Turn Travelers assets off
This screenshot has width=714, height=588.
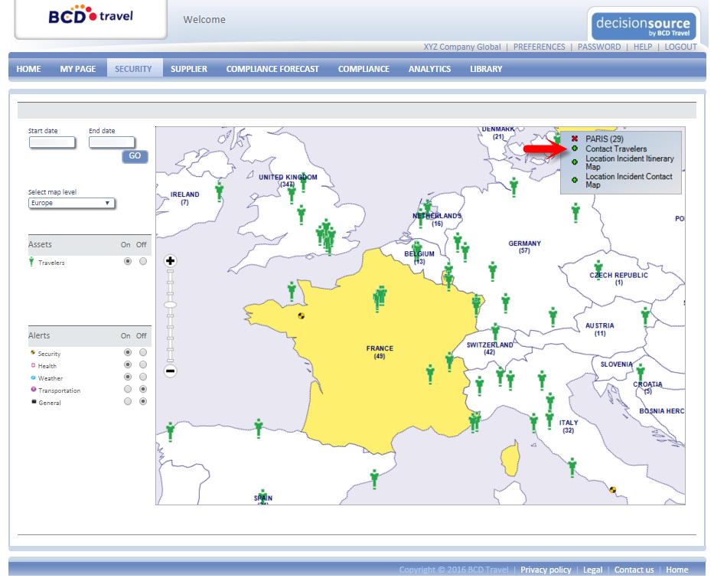(x=143, y=261)
